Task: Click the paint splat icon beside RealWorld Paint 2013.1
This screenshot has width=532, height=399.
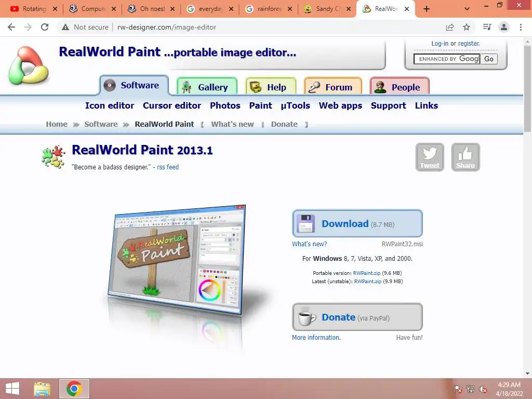Action: point(54,157)
